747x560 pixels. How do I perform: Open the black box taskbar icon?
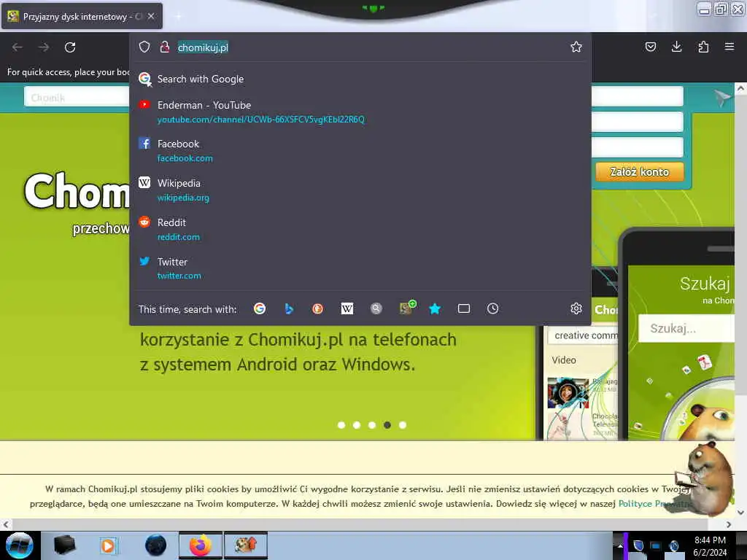(x=64, y=545)
